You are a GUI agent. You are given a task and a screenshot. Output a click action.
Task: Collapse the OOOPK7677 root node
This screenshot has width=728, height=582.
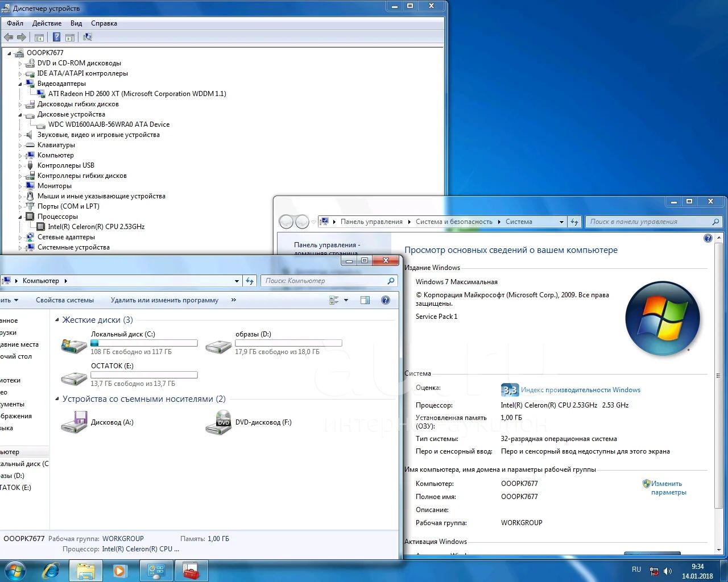(9, 53)
